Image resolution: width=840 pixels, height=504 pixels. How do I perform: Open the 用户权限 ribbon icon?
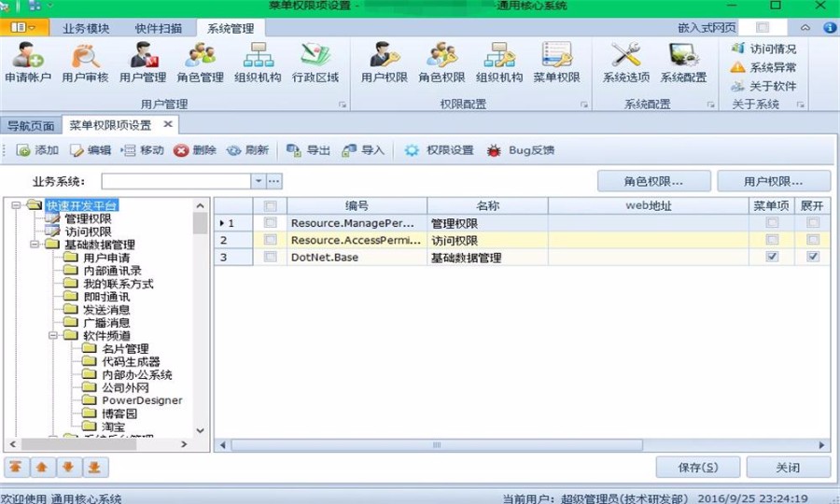(x=385, y=63)
